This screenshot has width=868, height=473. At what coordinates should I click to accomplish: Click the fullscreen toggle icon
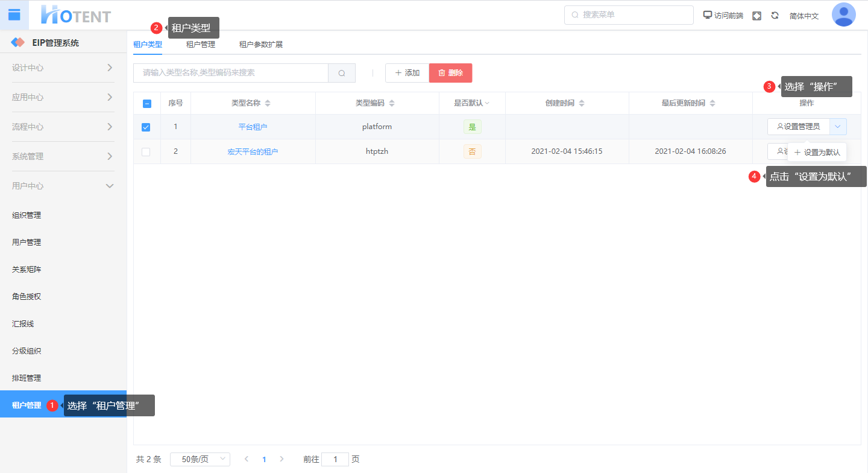pyautogui.click(x=757, y=16)
